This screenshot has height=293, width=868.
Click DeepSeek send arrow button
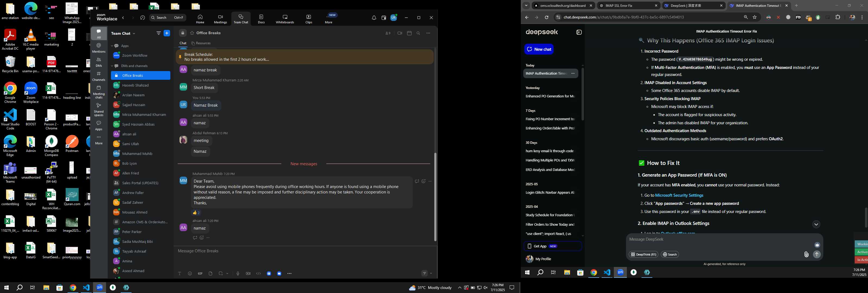(x=817, y=254)
